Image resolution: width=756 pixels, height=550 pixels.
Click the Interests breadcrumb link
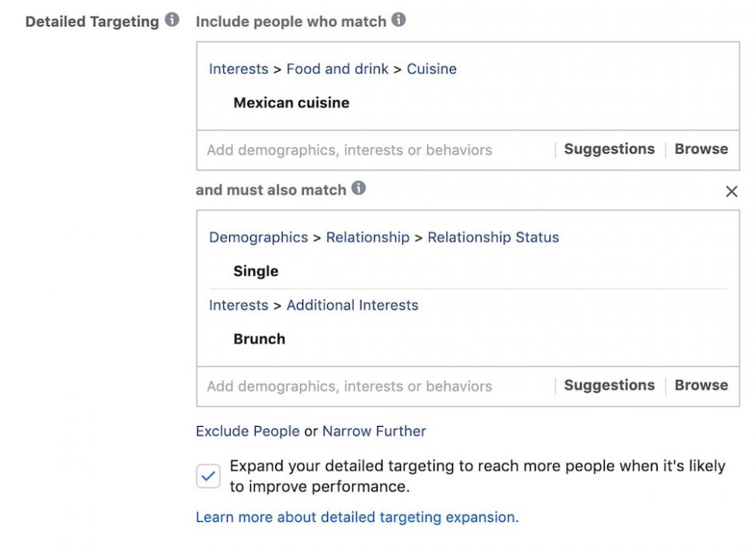click(238, 69)
